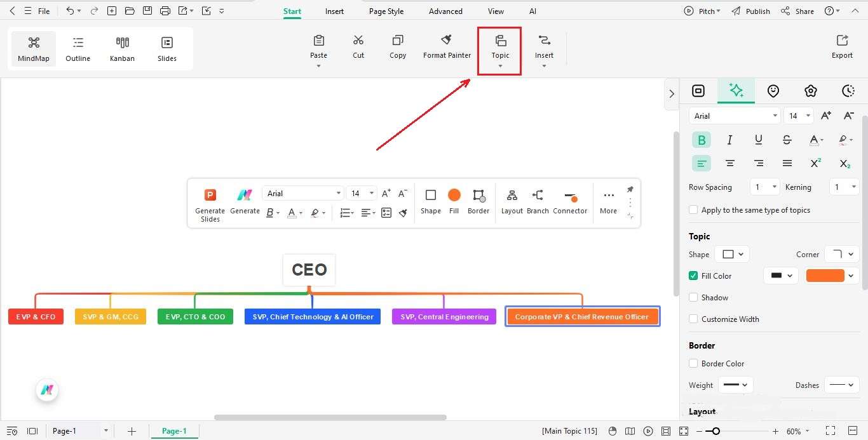Switch to the Insert ribbon tab
This screenshot has width=868, height=440.
pos(334,11)
